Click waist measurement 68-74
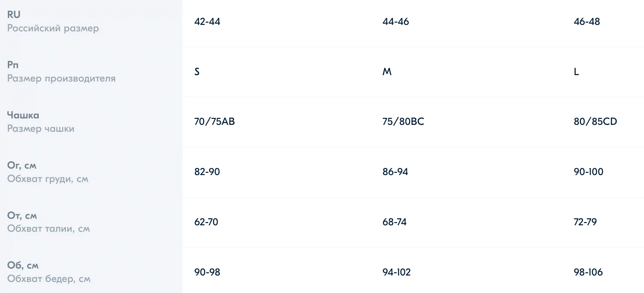This screenshot has height=293, width=644. click(x=395, y=222)
